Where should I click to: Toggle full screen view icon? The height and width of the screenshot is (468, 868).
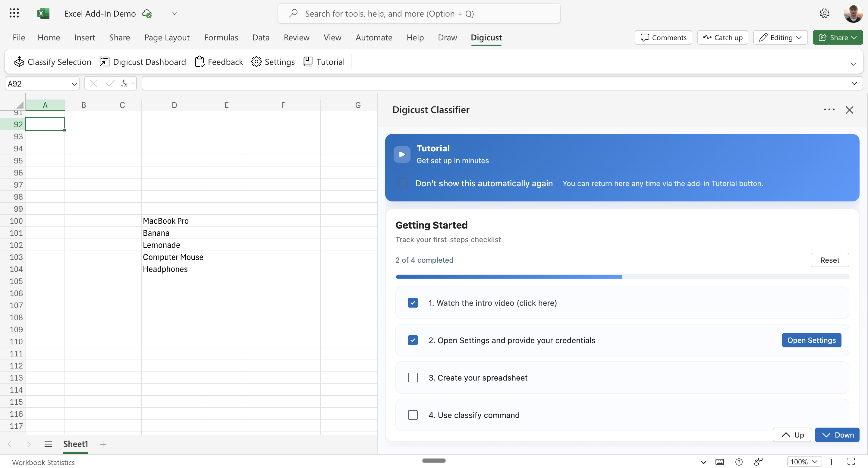pyautogui.click(x=851, y=462)
